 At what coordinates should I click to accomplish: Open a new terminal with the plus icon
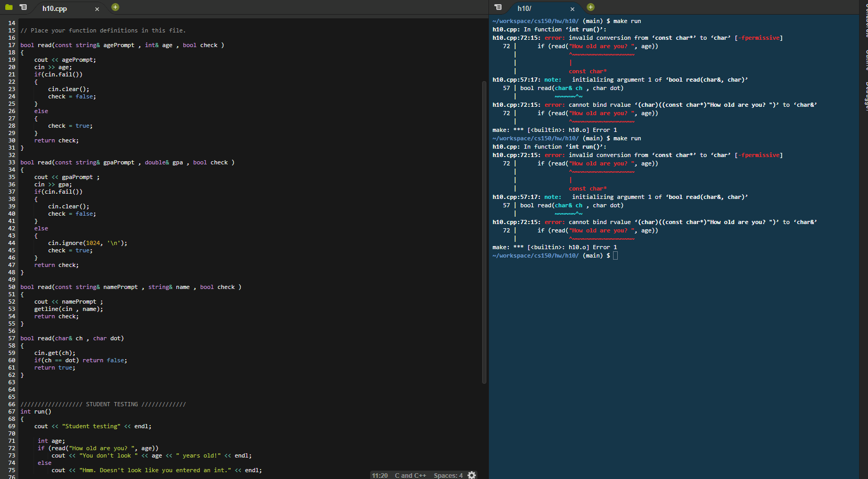590,7
